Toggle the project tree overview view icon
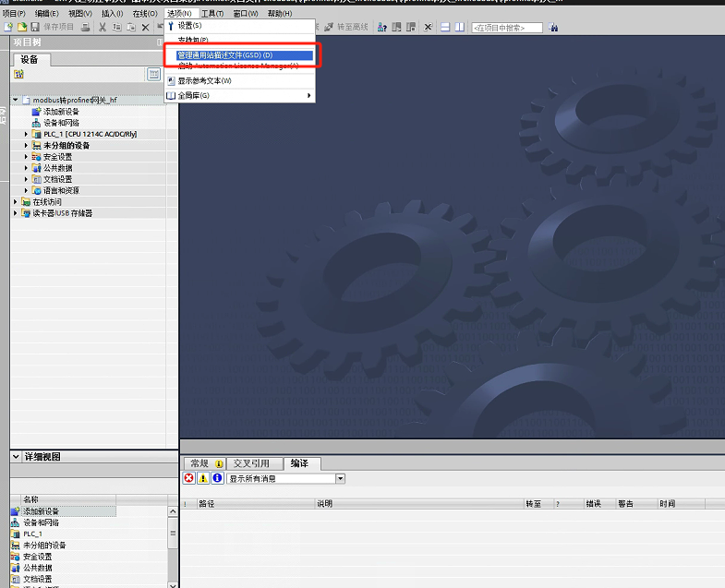Viewport: 725px width, 588px height. tap(153, 74)
